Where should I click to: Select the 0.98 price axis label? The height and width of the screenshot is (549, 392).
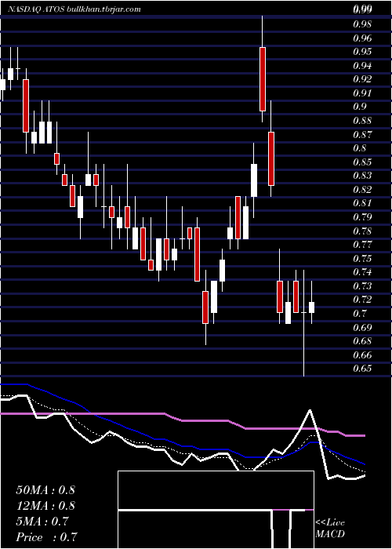(x=362, y=24)
